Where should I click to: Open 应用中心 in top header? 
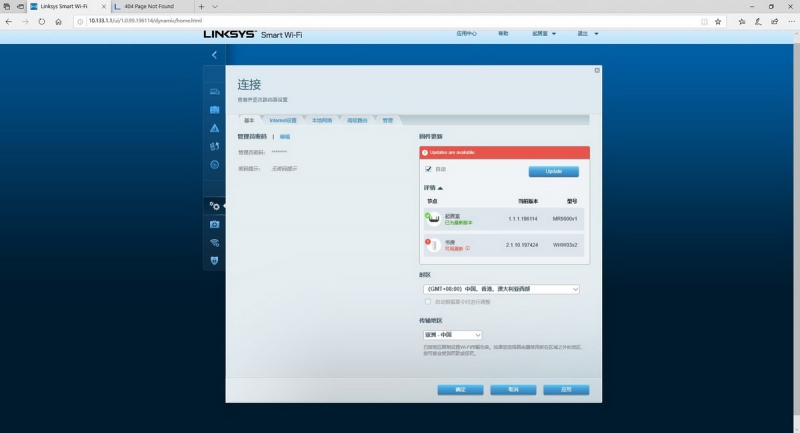tap(466, 34)
